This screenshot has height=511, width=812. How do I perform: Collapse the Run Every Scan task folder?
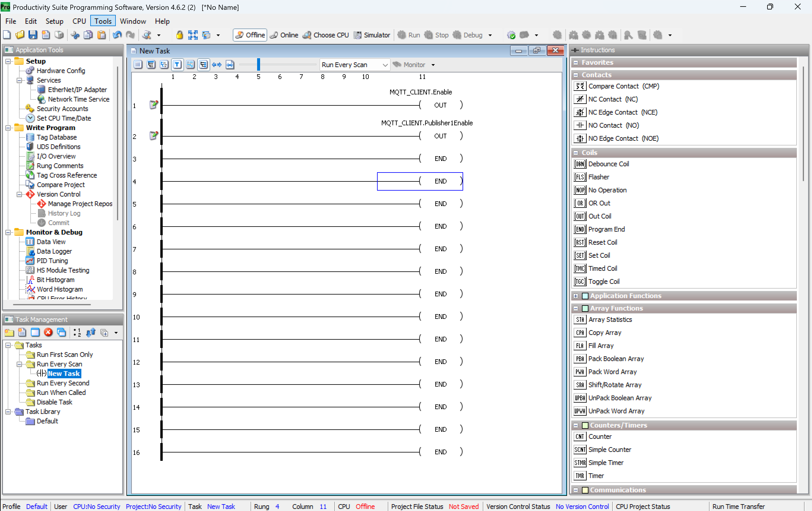[x=19, y=364]
